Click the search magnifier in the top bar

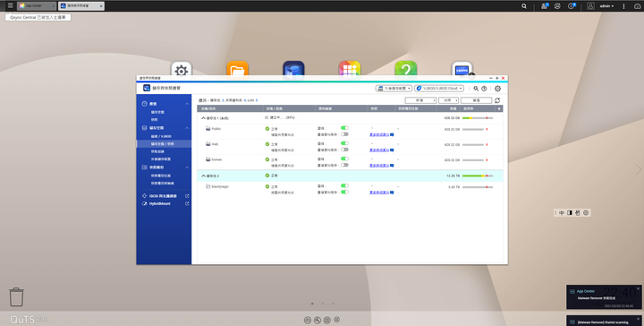pos(524,6)
